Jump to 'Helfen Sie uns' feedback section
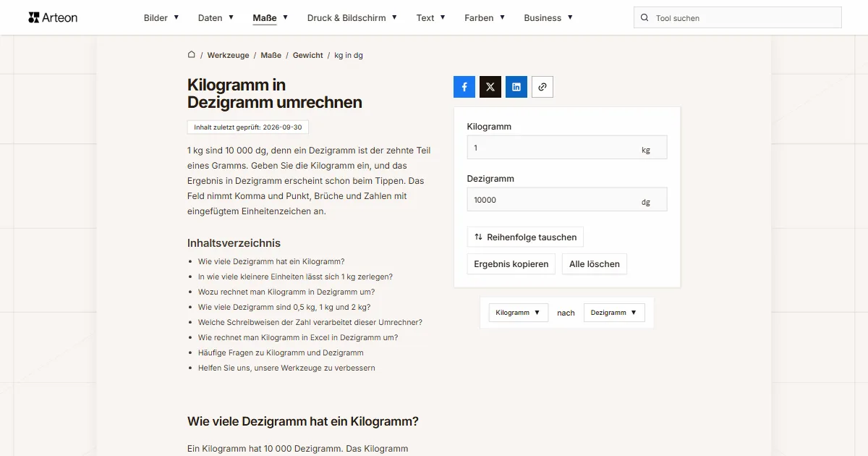 [286, 368]
